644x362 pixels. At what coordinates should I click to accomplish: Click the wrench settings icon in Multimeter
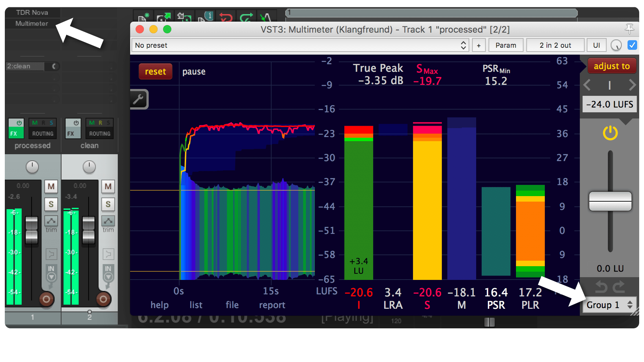(x=138, y=99)
